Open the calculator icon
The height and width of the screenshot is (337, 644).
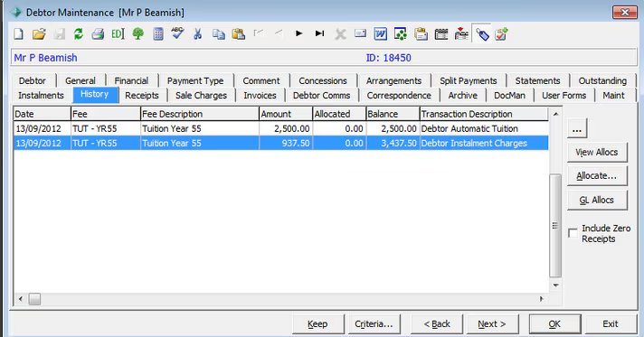(158, 34)
